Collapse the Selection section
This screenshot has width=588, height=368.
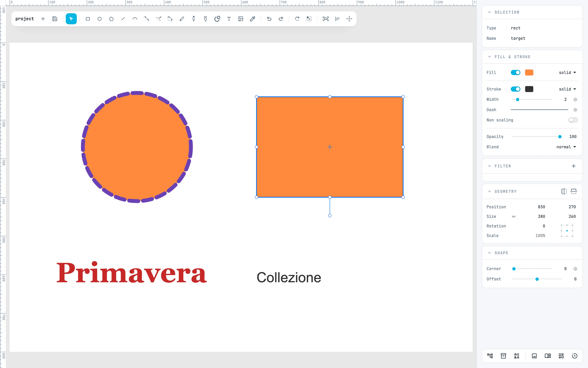[x=490, y=12]
